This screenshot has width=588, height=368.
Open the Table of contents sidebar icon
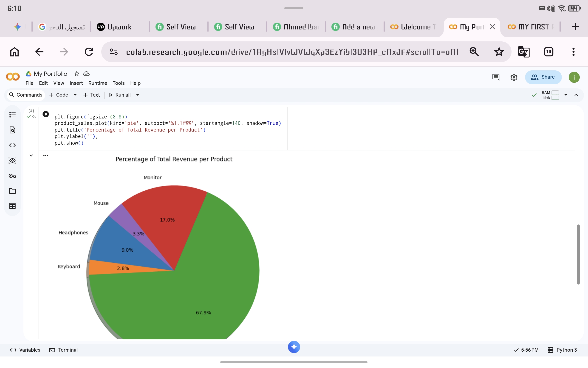pos(12,115)
